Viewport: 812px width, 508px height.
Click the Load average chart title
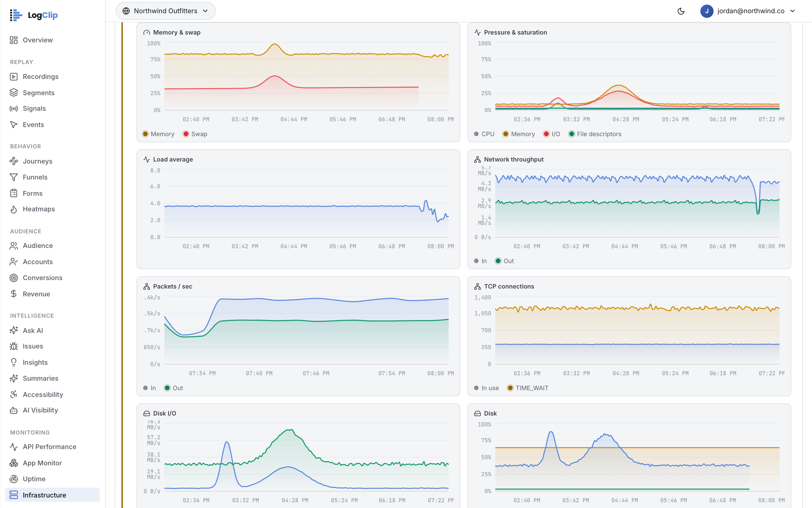pyautogui.click(x=173, y=160)
